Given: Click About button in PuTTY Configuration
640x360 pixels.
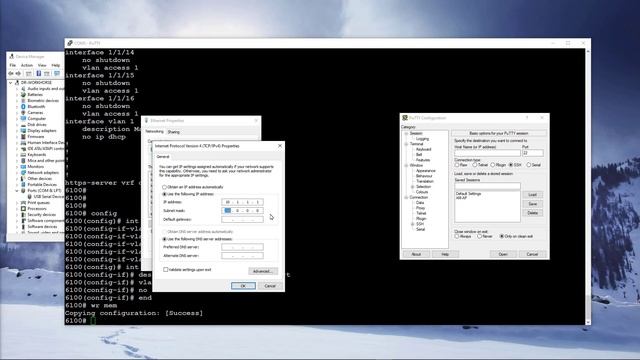Looking at the screenshot, I should click(416, 254).
